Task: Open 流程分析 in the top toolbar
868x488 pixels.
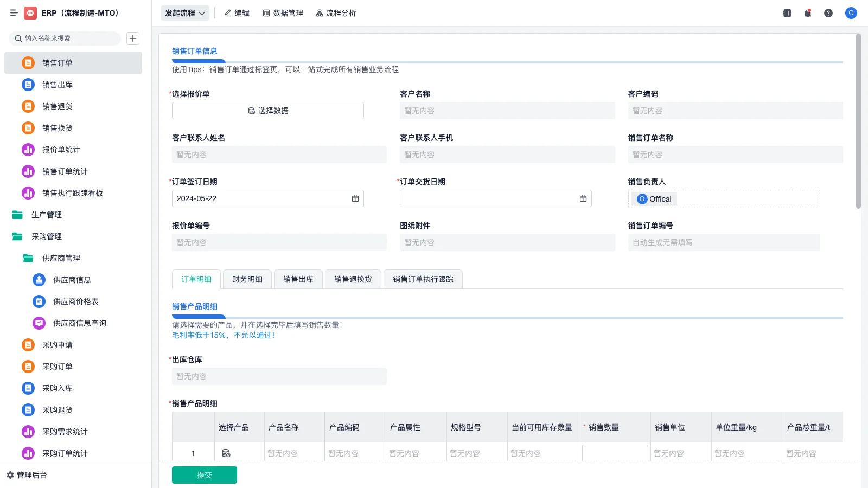Action: point(336,13)
